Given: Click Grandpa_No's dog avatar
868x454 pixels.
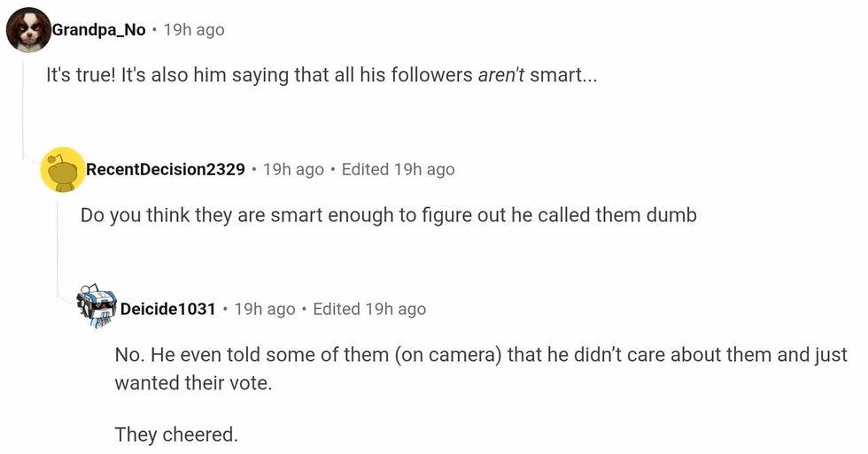Looking at the screenshot, I should point(28,30).
